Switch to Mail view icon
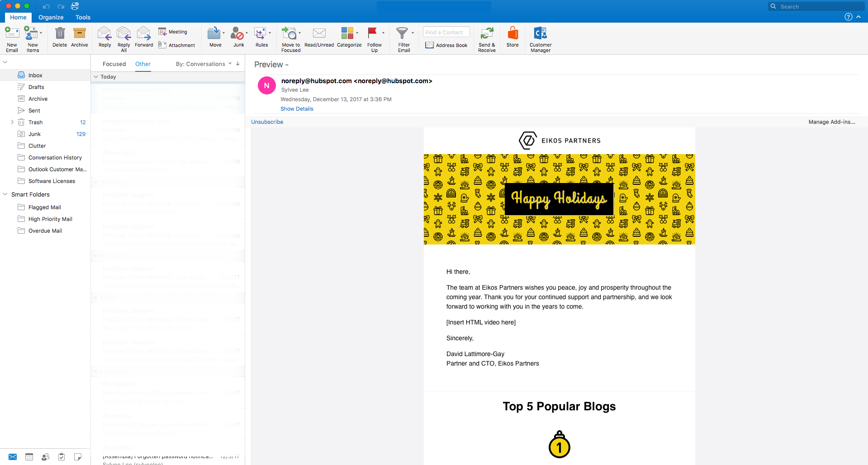 coord(13,457)
